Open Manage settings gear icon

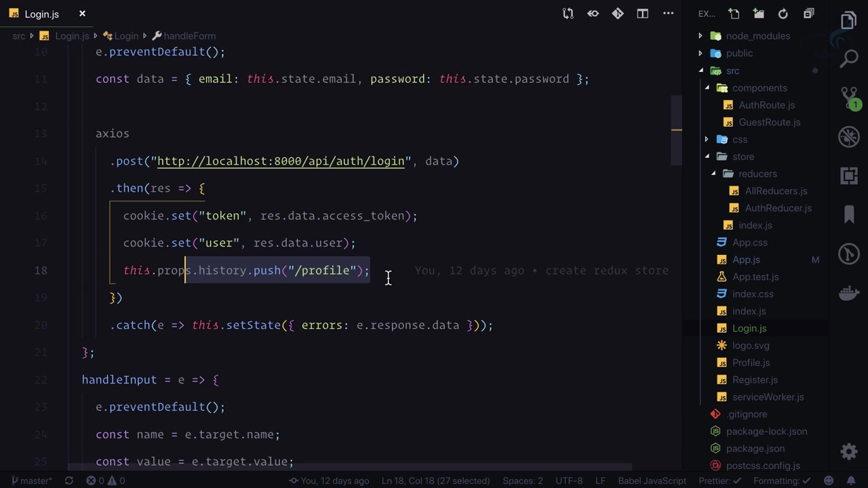pos(849,451)
